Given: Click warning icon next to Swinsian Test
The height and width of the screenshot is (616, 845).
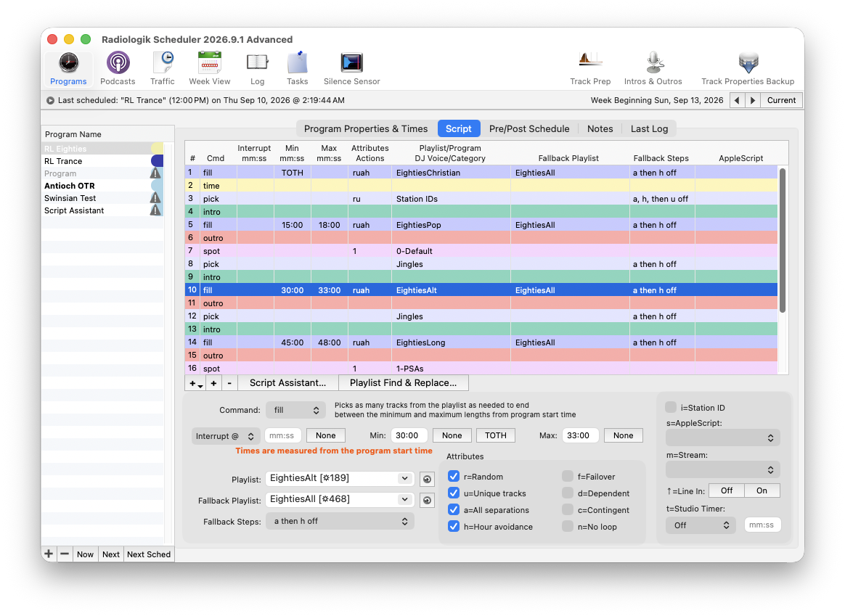Looking at the screenshot, I should point(155,198).
